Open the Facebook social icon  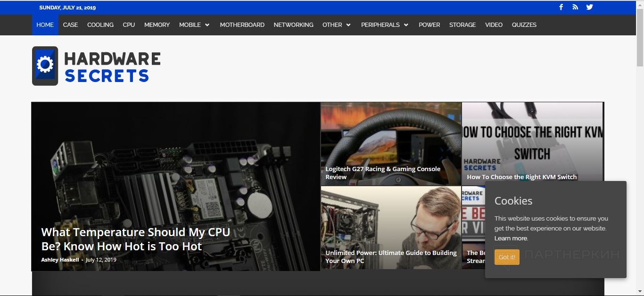[561, 7]
